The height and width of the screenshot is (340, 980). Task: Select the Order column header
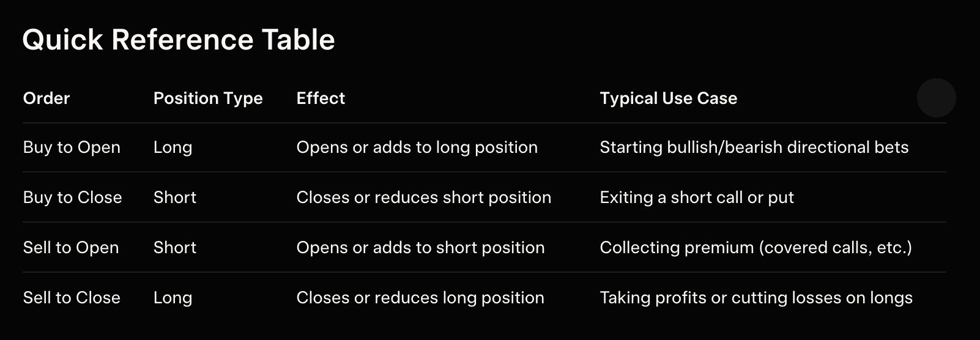[46, 98]
